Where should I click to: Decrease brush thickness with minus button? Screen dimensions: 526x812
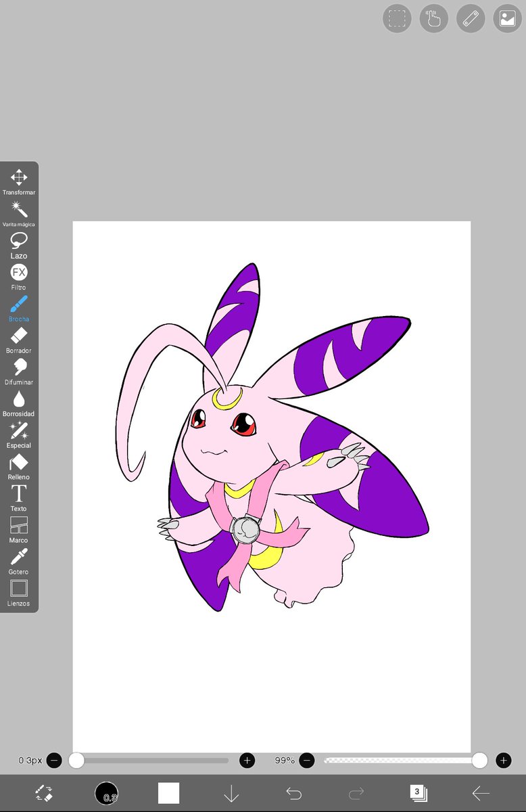[55, 761]
